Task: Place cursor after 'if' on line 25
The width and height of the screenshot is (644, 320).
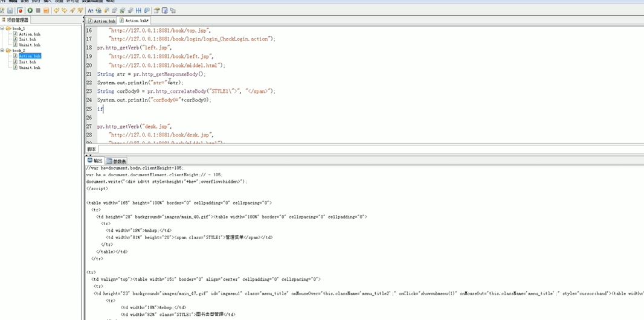Action: click(x=105, y=109)
